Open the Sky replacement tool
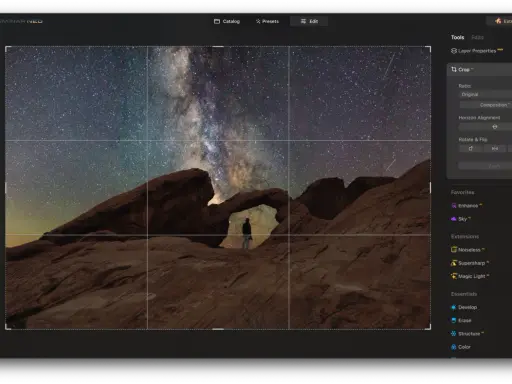The image size is (512, 384). tap(461, 219)
